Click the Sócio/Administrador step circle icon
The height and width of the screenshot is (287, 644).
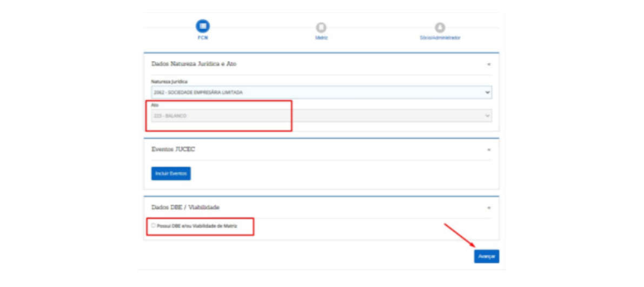point(440,27)
